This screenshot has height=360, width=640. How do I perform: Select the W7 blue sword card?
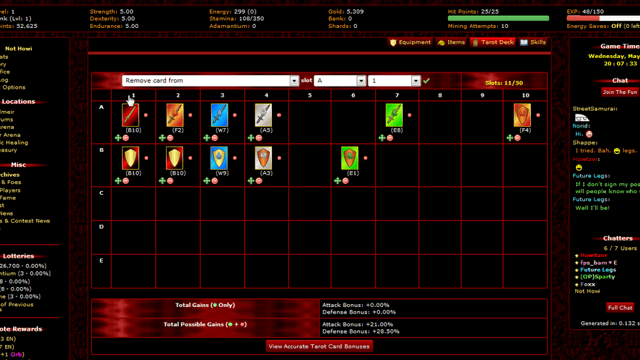219,115
